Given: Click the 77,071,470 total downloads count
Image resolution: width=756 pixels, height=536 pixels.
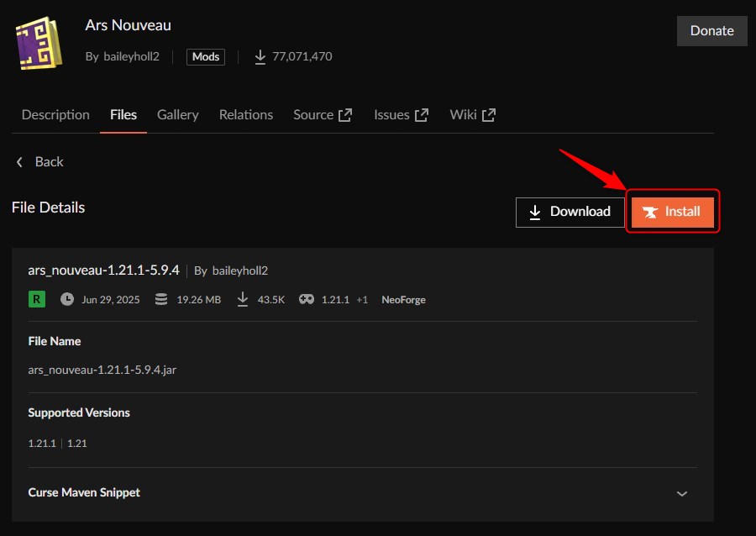Looking at the screenshot, I should click(x=302, y=57).
